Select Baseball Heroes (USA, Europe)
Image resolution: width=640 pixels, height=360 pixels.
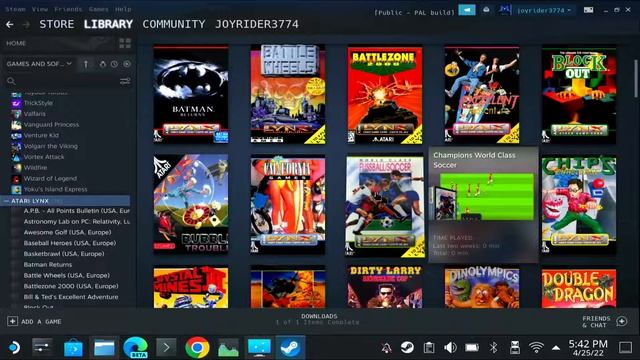(70, 243)
